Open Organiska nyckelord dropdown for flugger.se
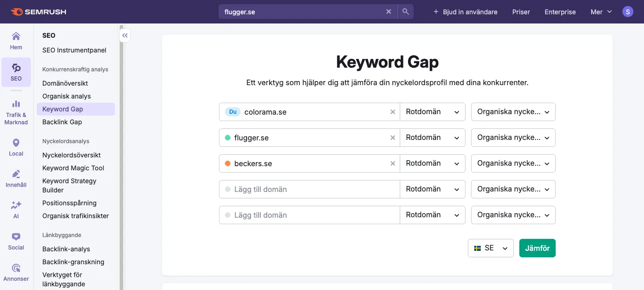The width and height of the screenshot is (644, 290). coord(513,138)
